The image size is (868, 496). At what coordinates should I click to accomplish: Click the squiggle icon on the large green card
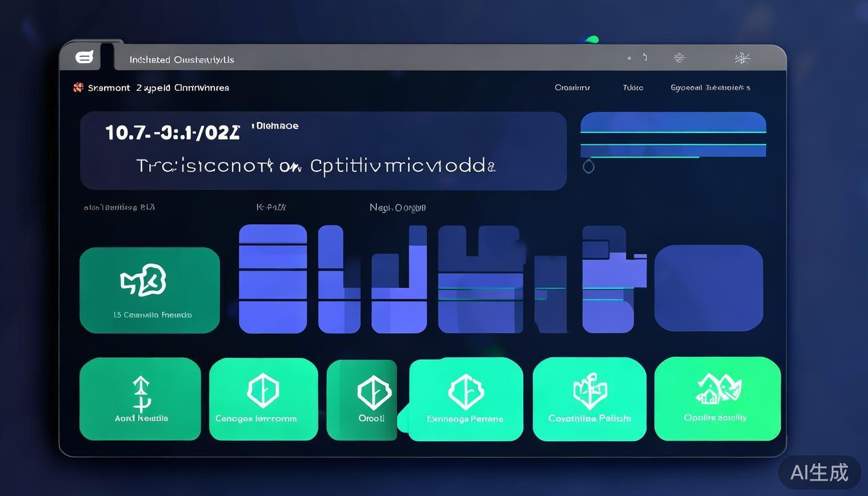tap(143, 280)
